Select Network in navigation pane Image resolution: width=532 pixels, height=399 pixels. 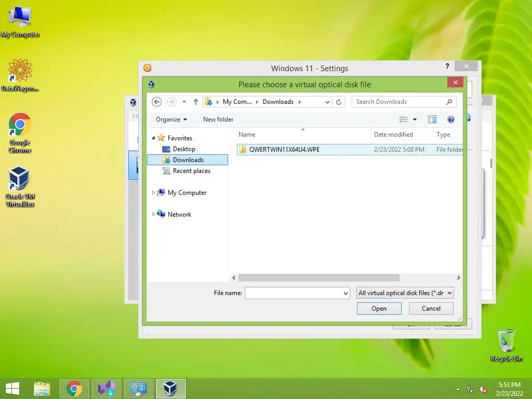point(179,215)
